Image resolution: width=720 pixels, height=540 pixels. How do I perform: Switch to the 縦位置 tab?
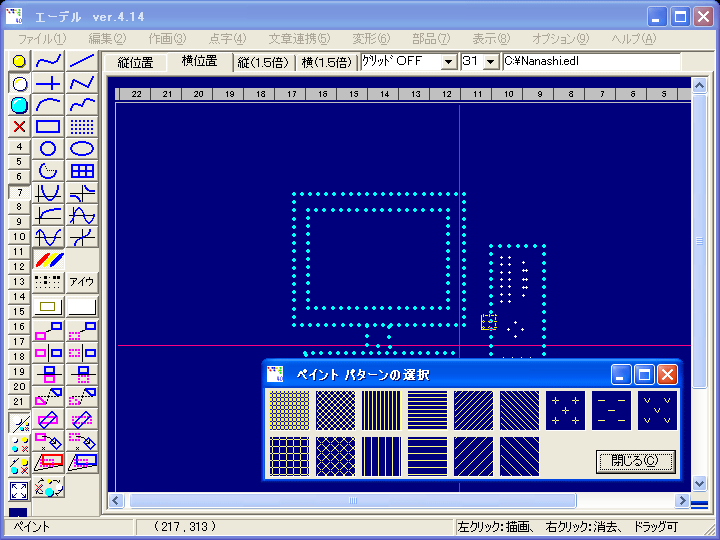point(135,62)
